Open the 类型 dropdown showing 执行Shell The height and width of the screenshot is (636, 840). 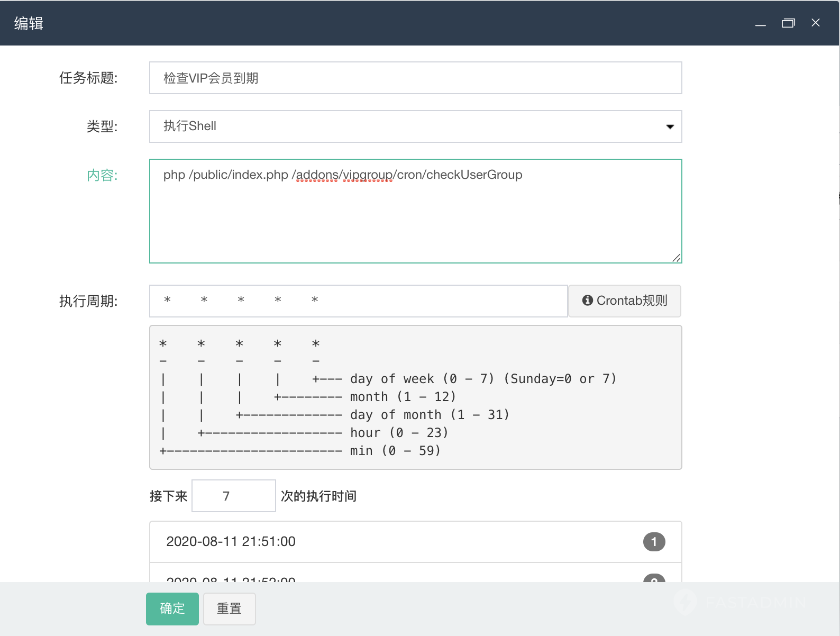416,126
